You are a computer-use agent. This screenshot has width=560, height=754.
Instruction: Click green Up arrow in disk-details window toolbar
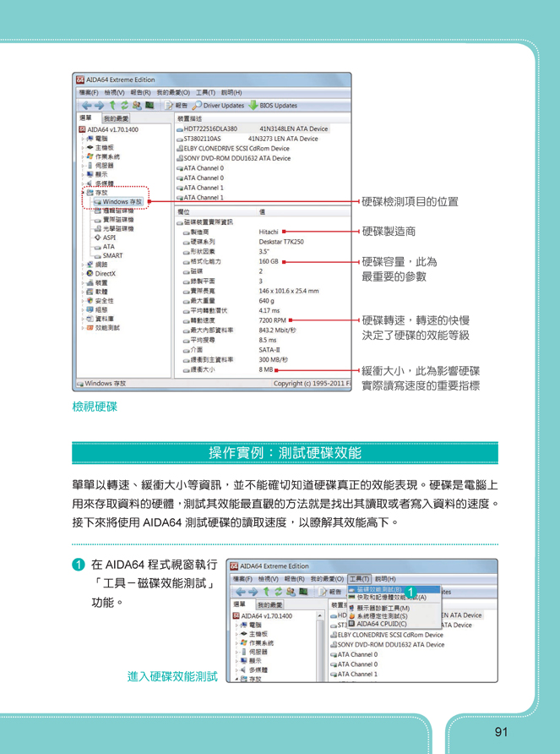pos(112,106)
